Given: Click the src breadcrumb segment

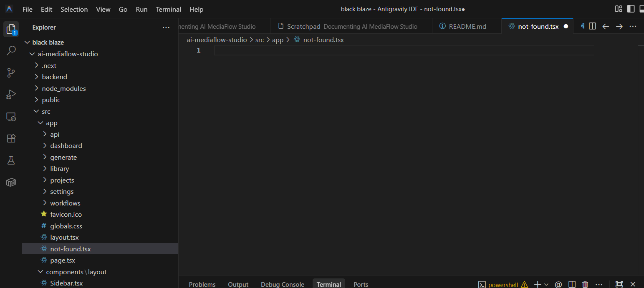Looking at the screenshot, I should 260,40.
